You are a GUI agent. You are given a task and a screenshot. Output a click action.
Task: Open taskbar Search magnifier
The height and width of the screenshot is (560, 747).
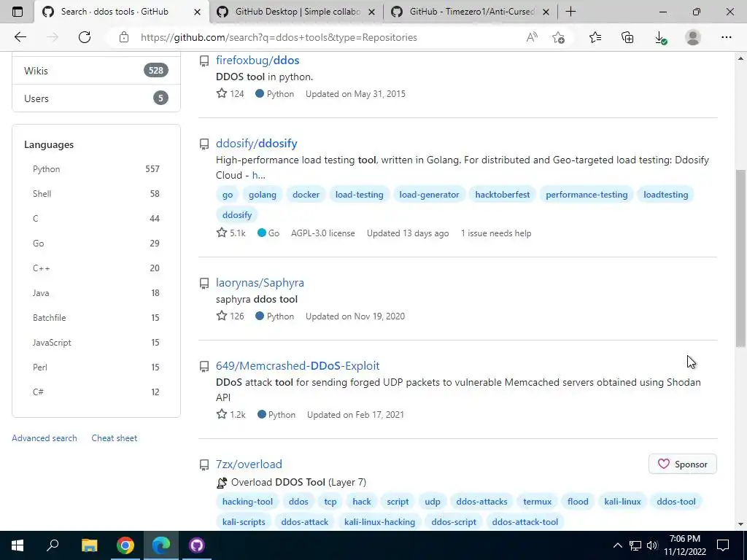(53, 545)
